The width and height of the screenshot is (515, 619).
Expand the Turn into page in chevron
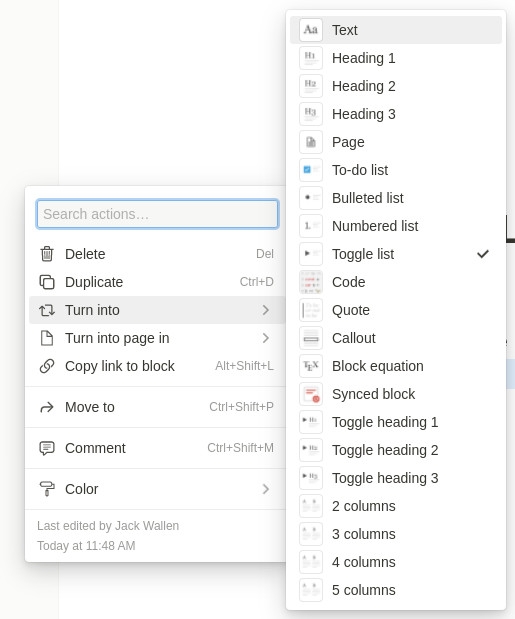coord(266,338)
